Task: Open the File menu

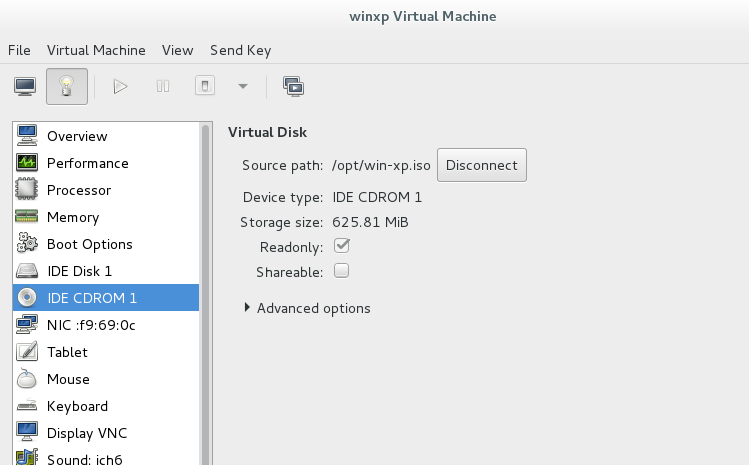Action: point(19,50)
